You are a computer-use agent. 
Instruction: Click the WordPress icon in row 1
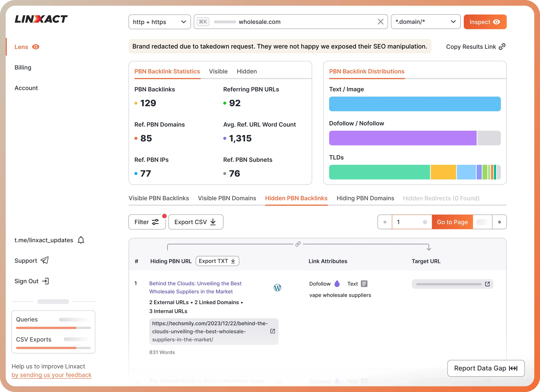[277, 288]
